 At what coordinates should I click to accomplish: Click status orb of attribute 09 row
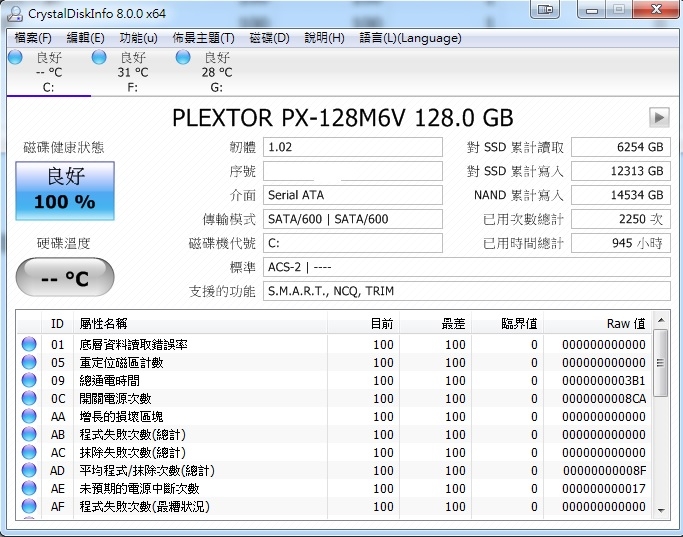tap(29, 380)
